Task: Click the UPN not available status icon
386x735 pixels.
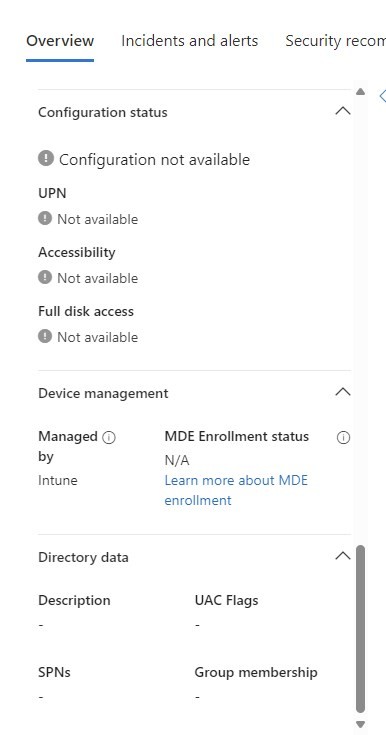Action: [x=45, y=218]
